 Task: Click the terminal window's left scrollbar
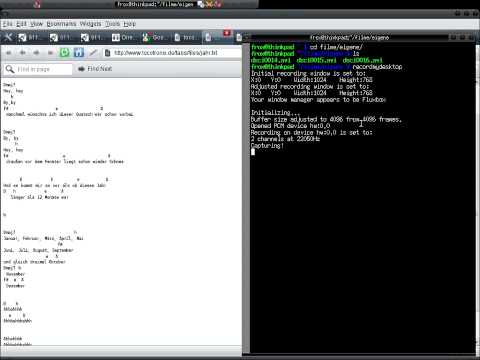point(247,197)
